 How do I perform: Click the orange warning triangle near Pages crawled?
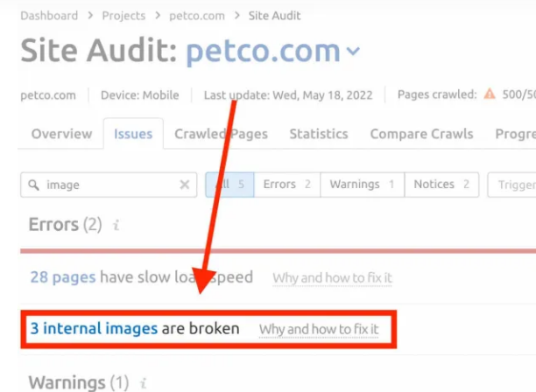(x=490, y=94)
